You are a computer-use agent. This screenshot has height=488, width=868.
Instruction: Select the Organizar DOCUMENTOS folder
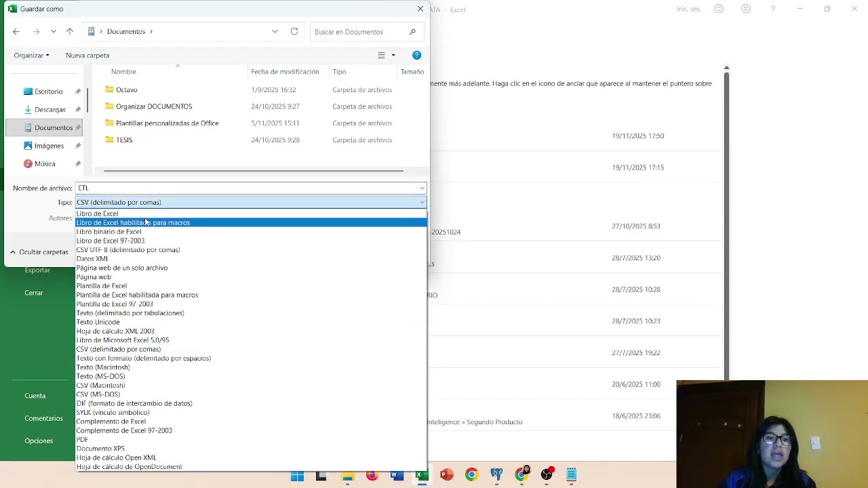154,106
